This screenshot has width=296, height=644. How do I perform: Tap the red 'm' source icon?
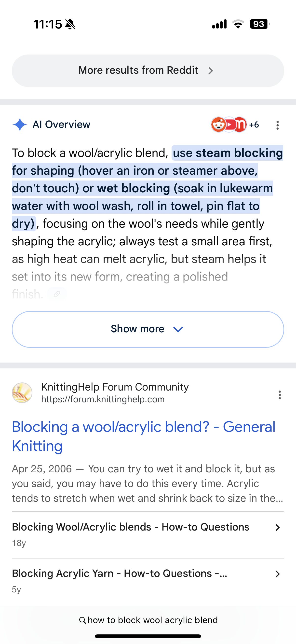pyautogui.click(x=240, y=124)
